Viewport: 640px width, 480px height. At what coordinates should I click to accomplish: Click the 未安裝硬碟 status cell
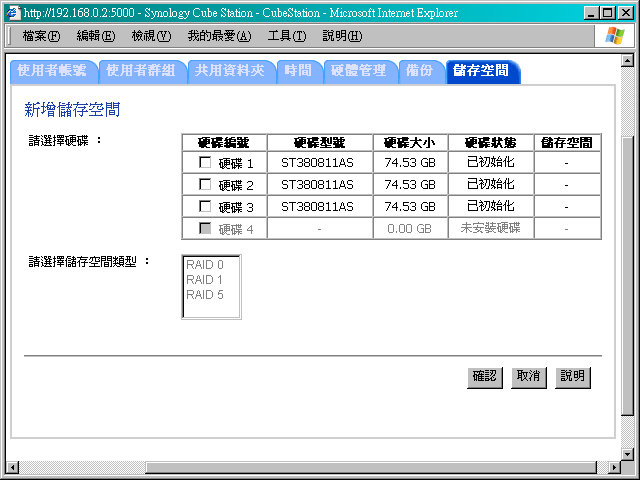[491, 228]
